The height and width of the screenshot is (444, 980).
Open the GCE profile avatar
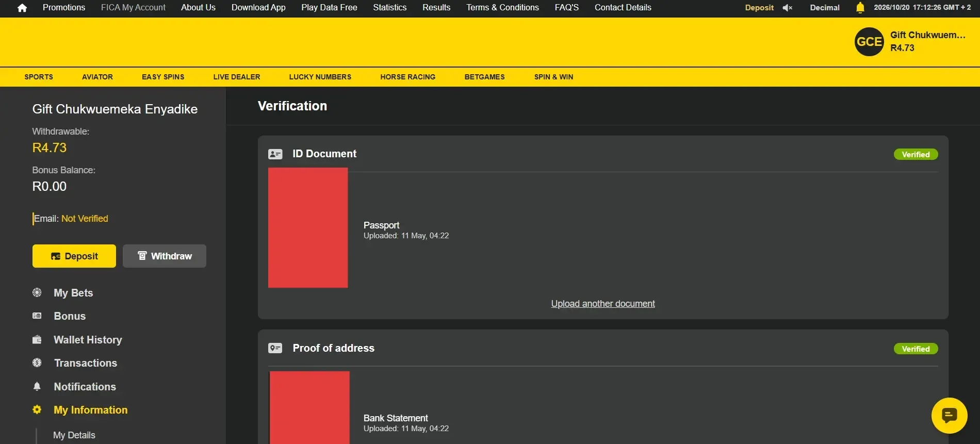coord(869,42)
